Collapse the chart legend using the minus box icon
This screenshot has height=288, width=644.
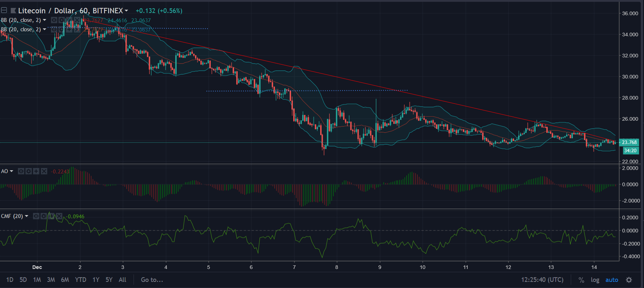pyautogui.click(x=4, y=10)
